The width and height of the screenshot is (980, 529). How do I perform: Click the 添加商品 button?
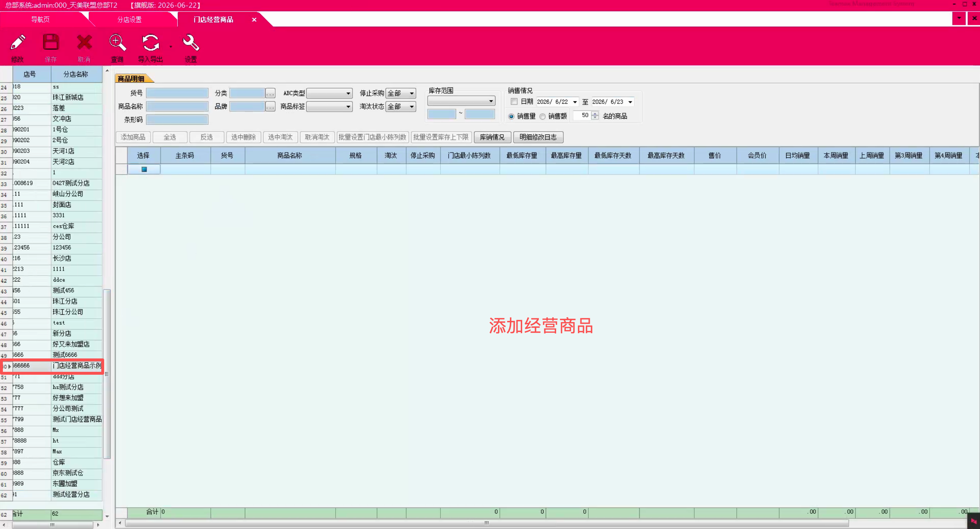click(x=133, y=137)
